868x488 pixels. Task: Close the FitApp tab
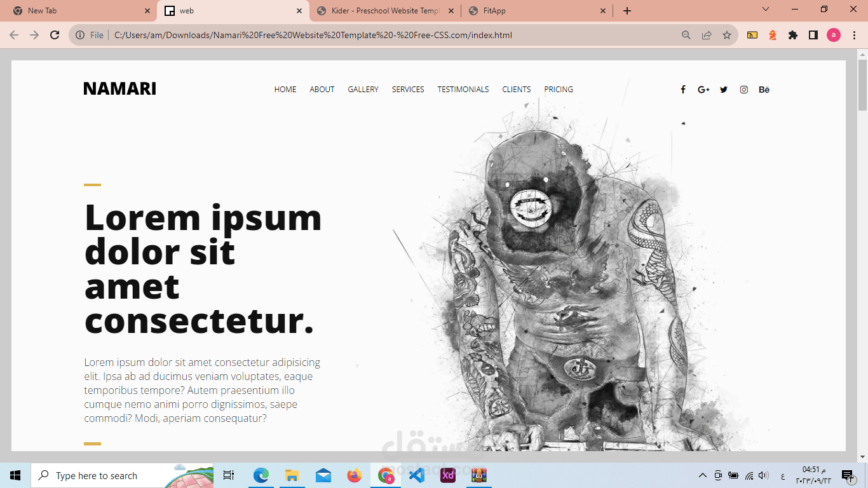click(604, 11)
